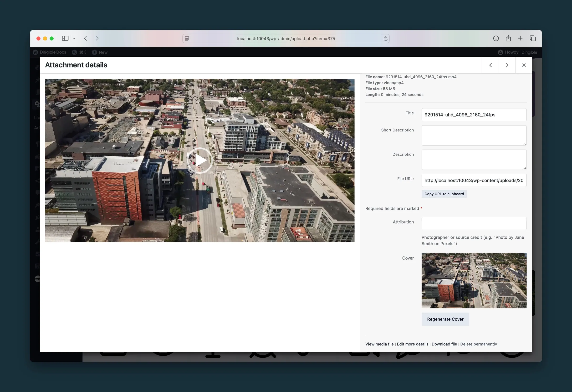
Task: Click Copy URL to clipboard
Action: [x=444, y=194]
